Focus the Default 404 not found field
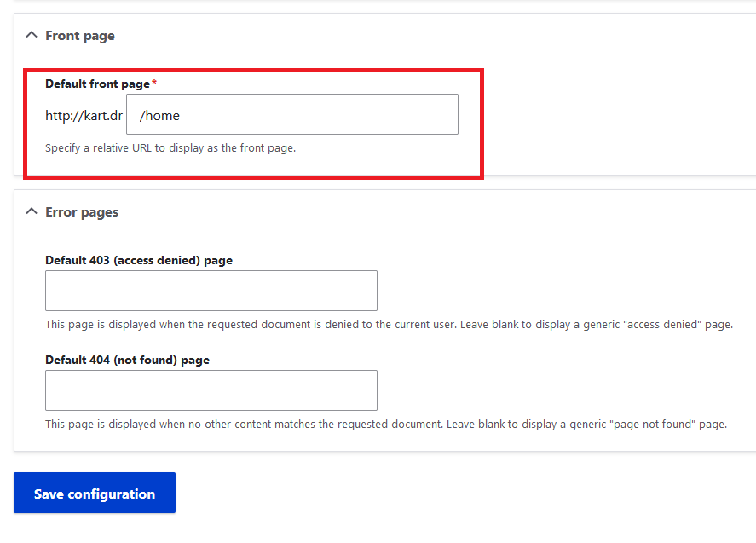Screen dimensions: 756x543 point(211,390)
